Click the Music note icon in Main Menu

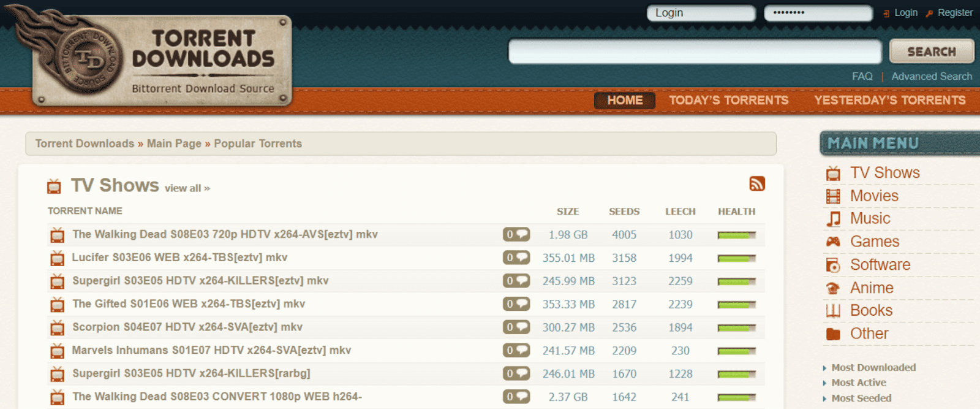(x=833, y=219)
